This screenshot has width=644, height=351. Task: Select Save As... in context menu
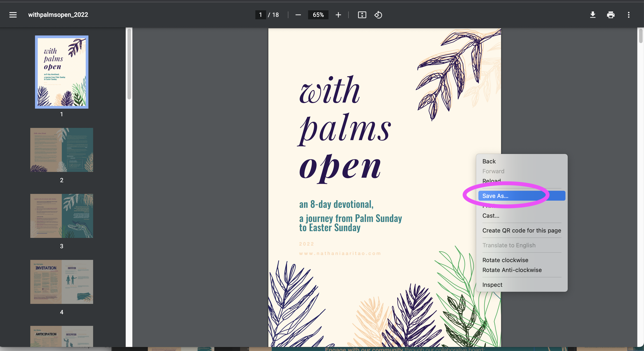[x=495, y=196]
